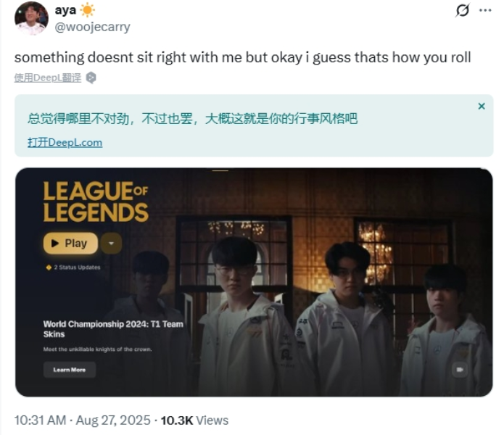The width and height of the screenshot is (504, 435).
Task: Click the video camera icon on image
Action: (460, 370)
